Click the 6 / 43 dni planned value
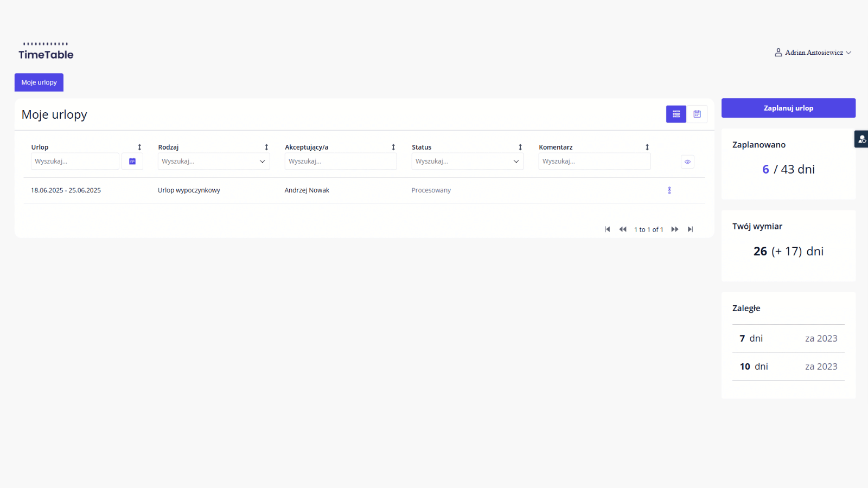Screen dimensions: 868x488 (788, 169)
